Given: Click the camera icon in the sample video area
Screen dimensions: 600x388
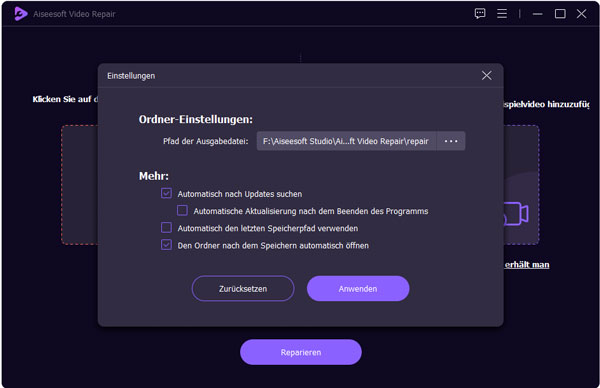Looking at the screenshot, I should pyautogui.click(x=516, y=214).
